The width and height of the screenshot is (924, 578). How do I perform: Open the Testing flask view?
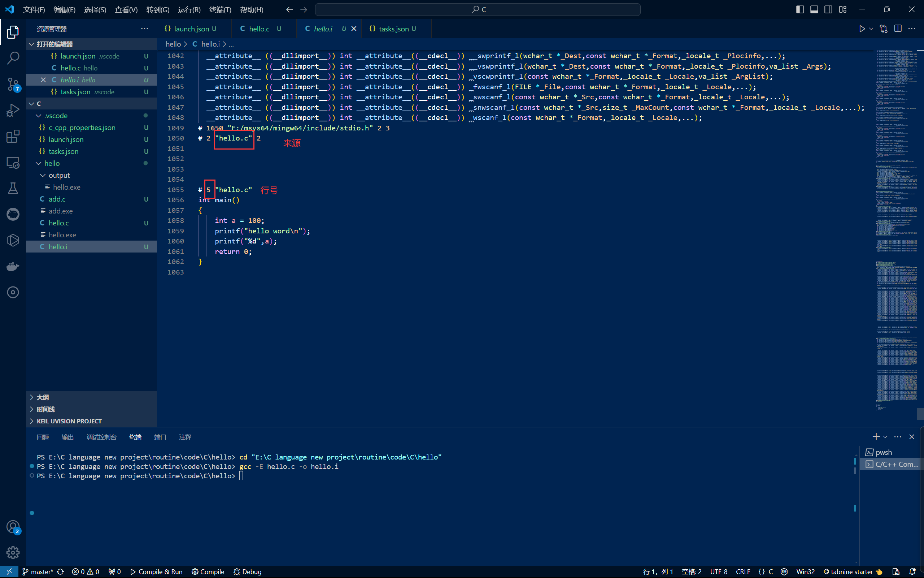13,188
